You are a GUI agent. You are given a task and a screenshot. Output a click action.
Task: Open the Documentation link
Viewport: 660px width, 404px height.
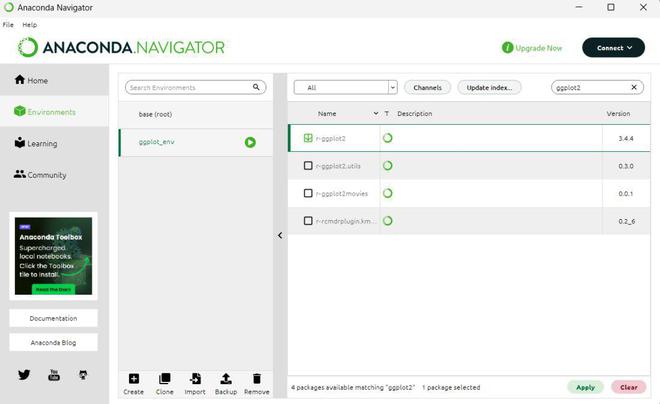[x=53, y=318]
